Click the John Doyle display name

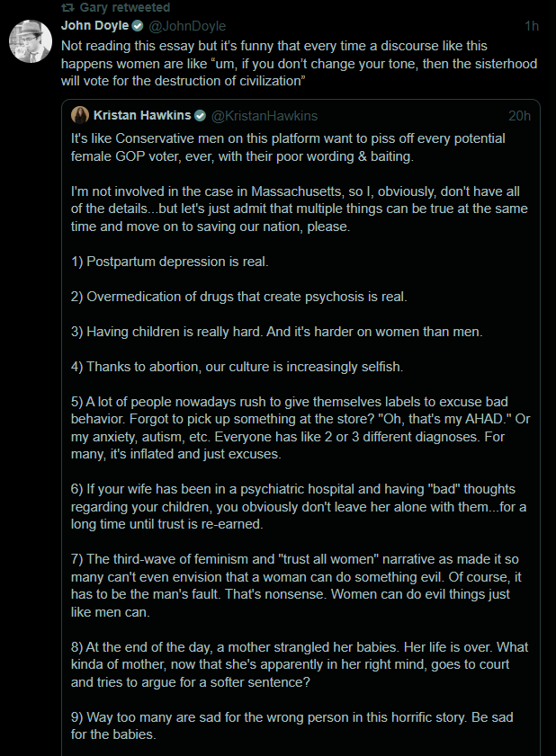point(95,25)
